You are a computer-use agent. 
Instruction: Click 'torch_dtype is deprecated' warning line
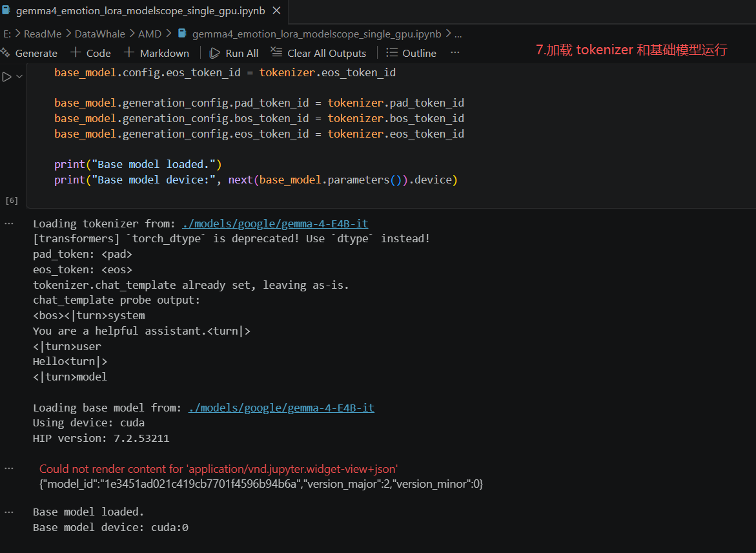[x=231, y=238]
